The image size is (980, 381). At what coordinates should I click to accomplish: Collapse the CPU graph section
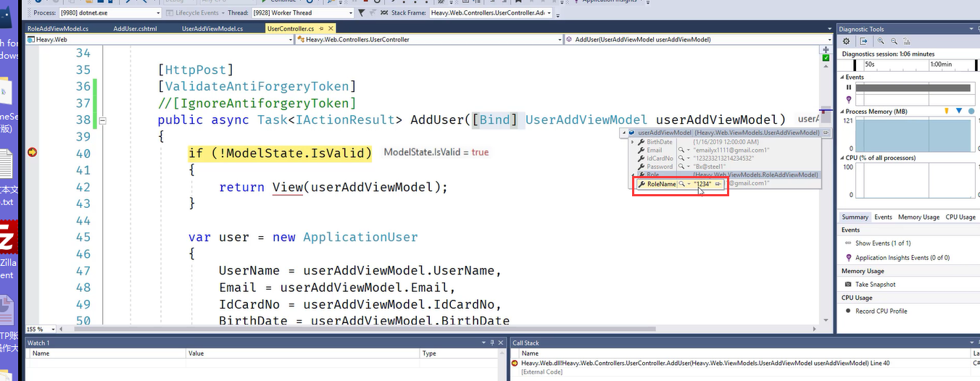tap(842, 157)
